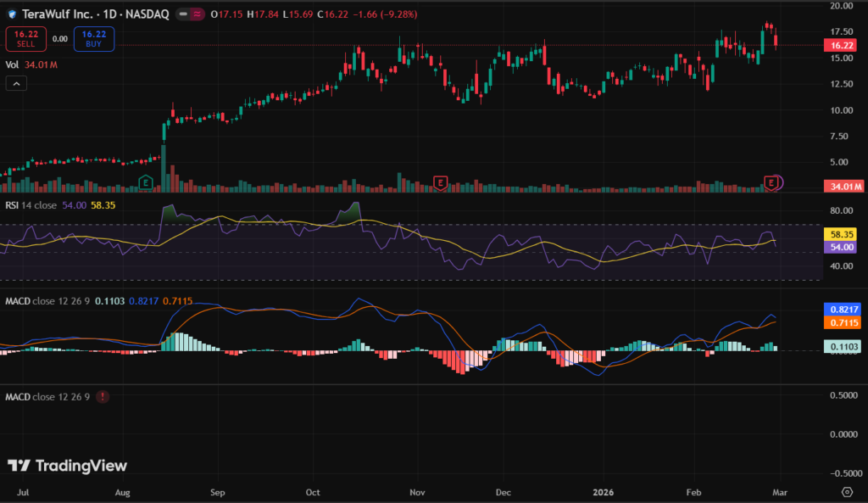
Task: Click the current price label 16.22 on axis
Action: (842, 45)
